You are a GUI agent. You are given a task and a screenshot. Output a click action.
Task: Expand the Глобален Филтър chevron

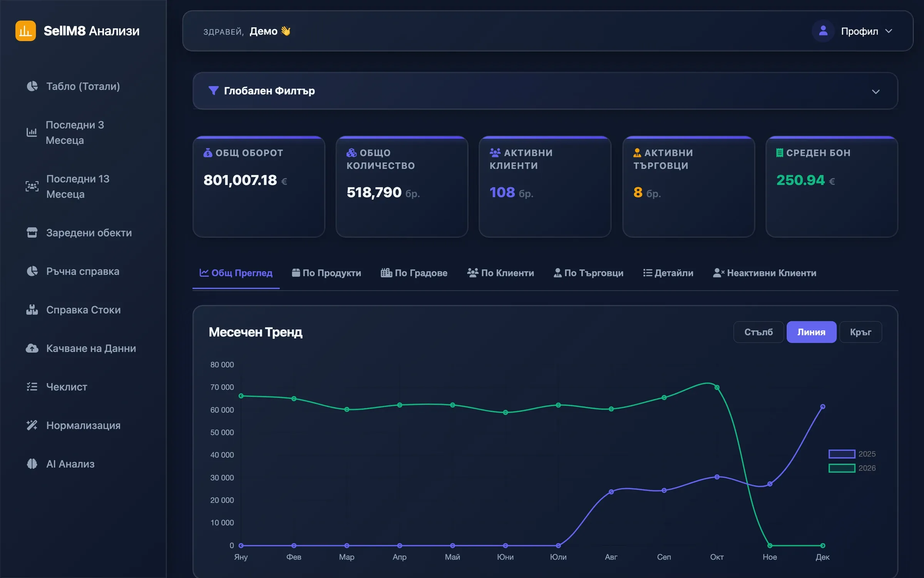pyautogui.click(x=876, y=92)
